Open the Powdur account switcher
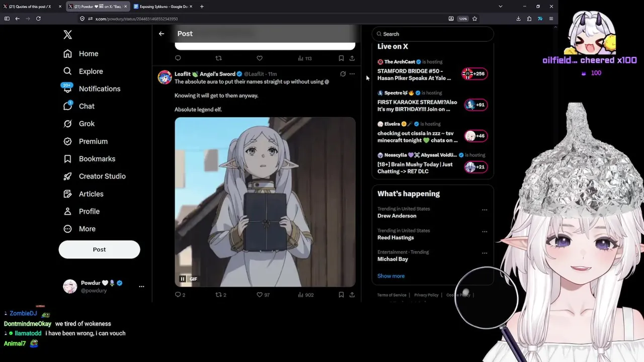The image size is (644, 362). pos(103,287)
